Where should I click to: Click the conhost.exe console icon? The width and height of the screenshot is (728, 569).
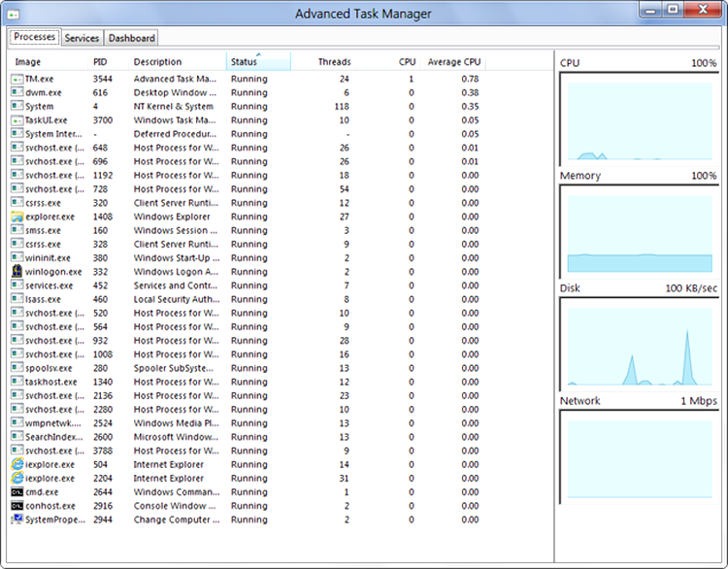click(x=17, y=505)
